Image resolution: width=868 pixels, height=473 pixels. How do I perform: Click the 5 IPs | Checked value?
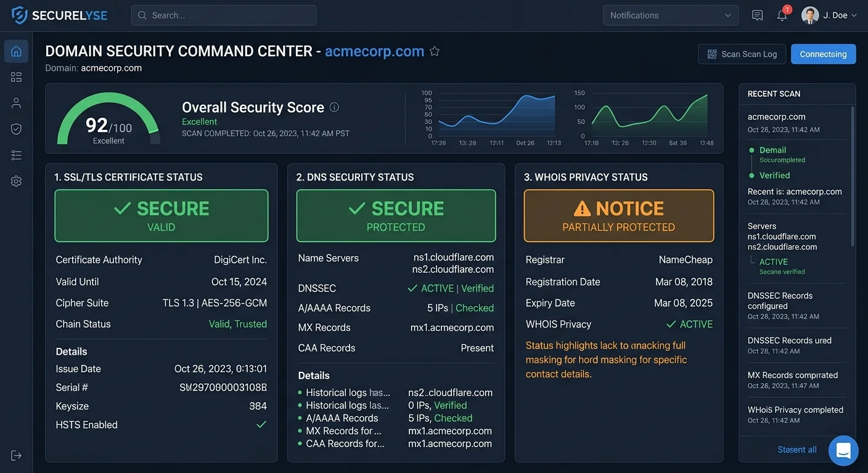[461, 308]
